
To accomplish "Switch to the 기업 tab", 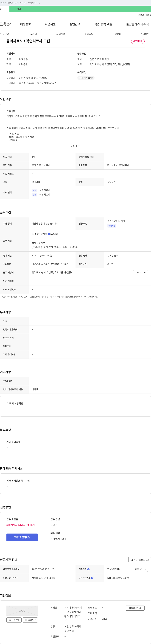I will tap(19, 9).
